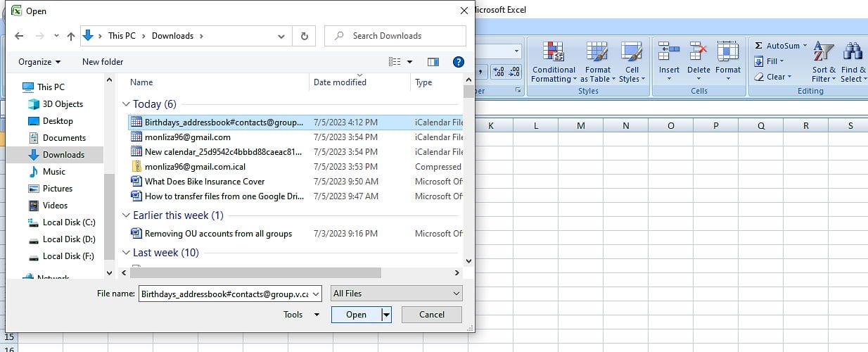The width and height of the screenshot is (868, 352).
Task: Open the All Files type dropdown
Action: pos(397,294)
